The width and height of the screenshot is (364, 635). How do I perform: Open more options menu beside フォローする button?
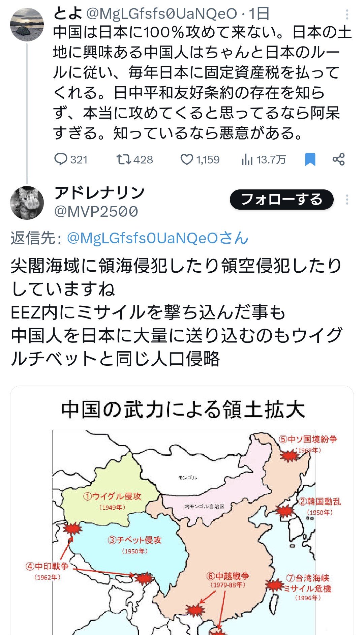347,200
